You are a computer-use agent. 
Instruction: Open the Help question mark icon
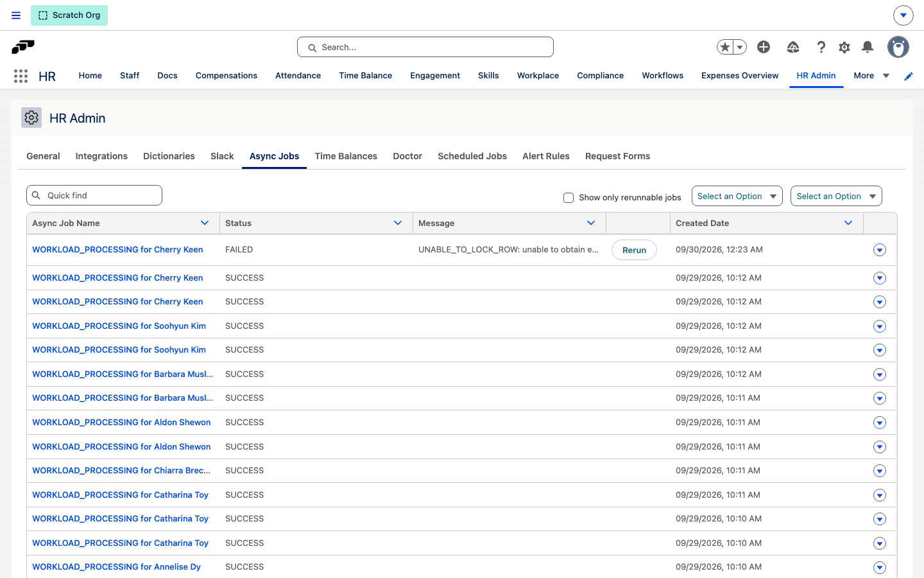coord(821,47)
